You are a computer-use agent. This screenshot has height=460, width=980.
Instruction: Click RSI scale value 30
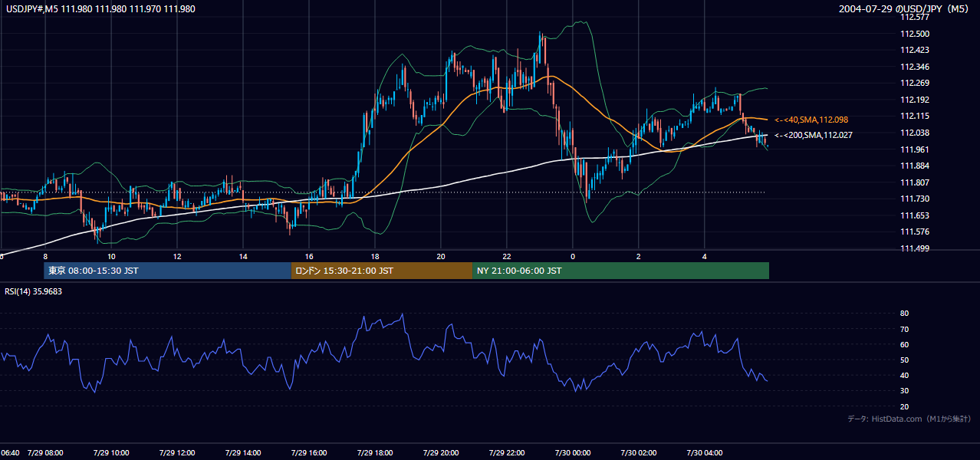pos(905,390)
